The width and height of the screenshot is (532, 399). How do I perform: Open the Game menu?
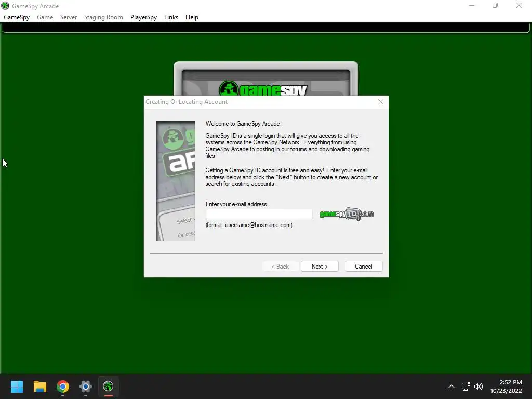pos(45,17)
